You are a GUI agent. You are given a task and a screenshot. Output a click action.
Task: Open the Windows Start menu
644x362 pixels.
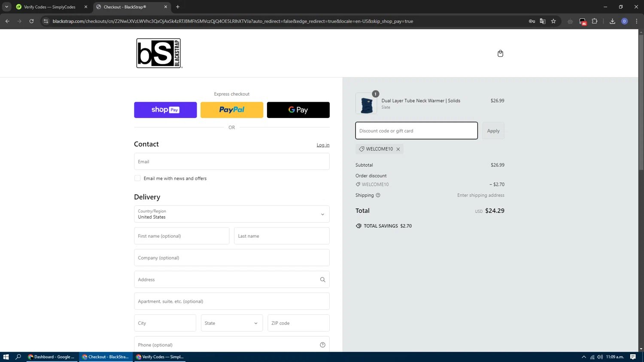[x=6, y=357]
